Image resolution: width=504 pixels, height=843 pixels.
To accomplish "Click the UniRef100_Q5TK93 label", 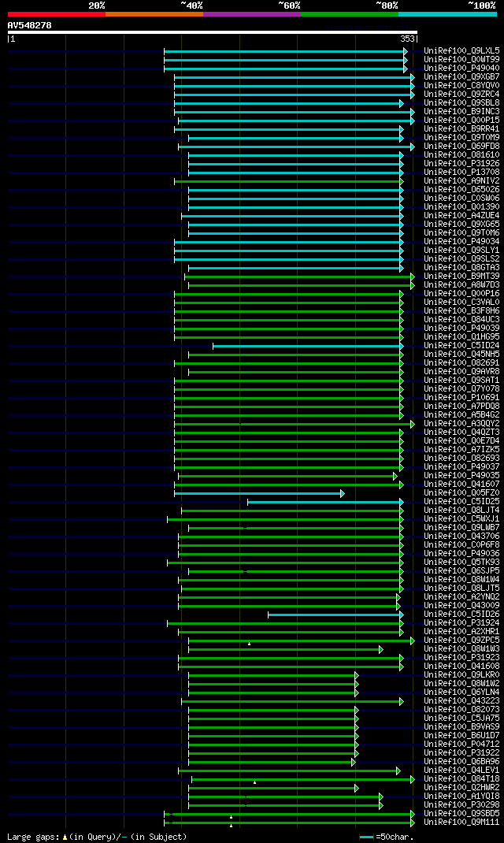I will (x=461, y=562).
